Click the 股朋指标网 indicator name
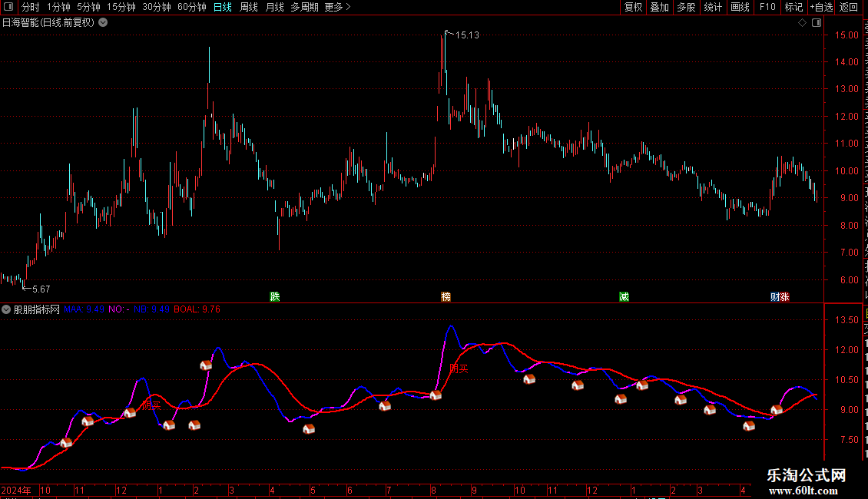Viewport: 868px width, 499px height. click(x=37, y=310)
